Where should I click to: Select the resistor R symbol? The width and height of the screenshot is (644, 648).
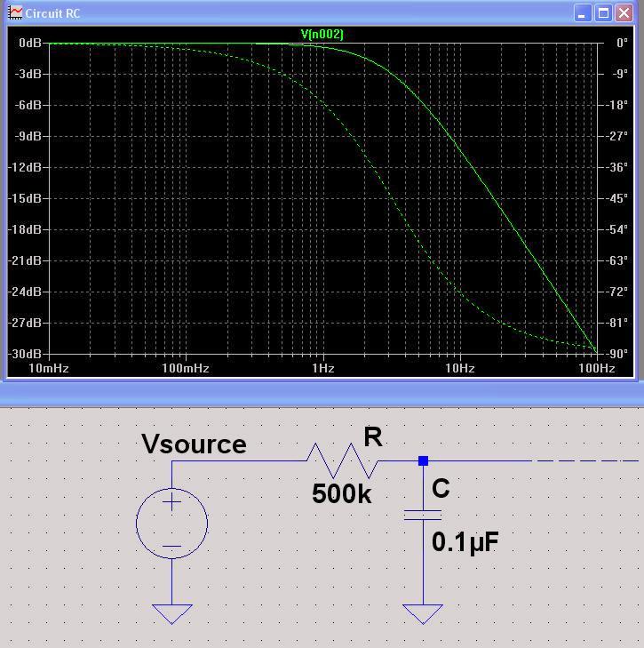[342, 461]
